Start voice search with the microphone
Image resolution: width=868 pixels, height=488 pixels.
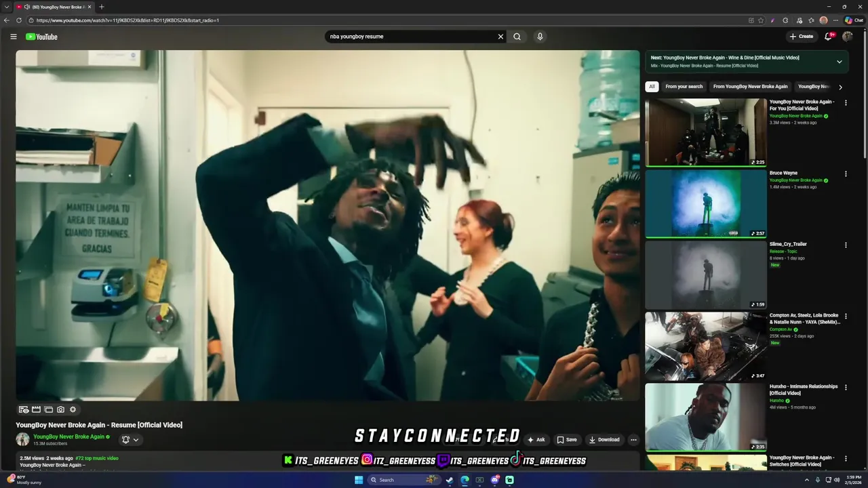coord(540,37)
